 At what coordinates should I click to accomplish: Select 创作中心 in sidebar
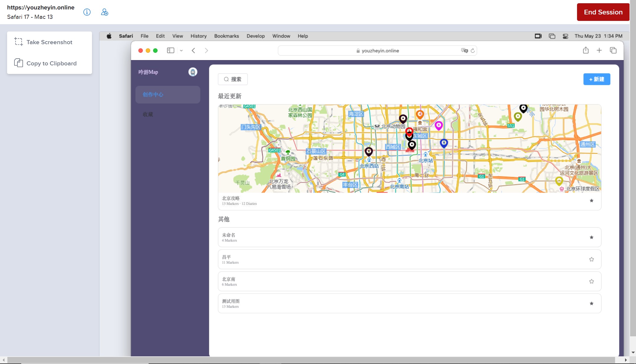click(x=168, y=95)
